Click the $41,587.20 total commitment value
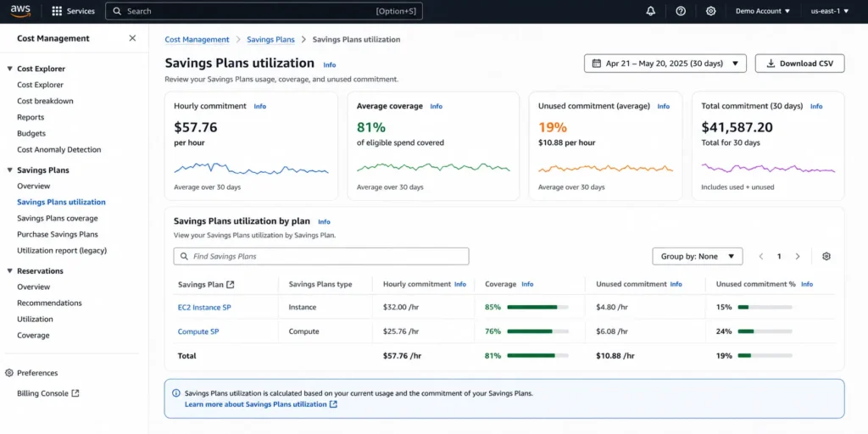This screenshot has width=868, height=434. pos(737,127)
